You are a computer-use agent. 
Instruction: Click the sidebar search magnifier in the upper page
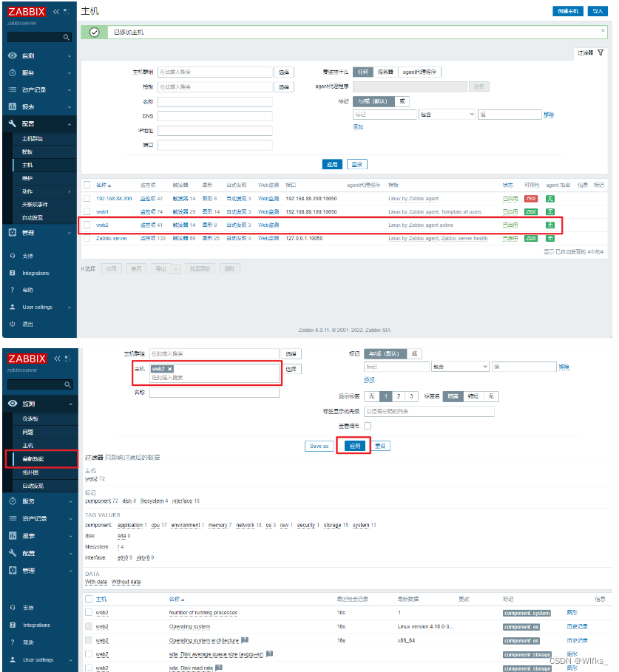click(66, 37)
